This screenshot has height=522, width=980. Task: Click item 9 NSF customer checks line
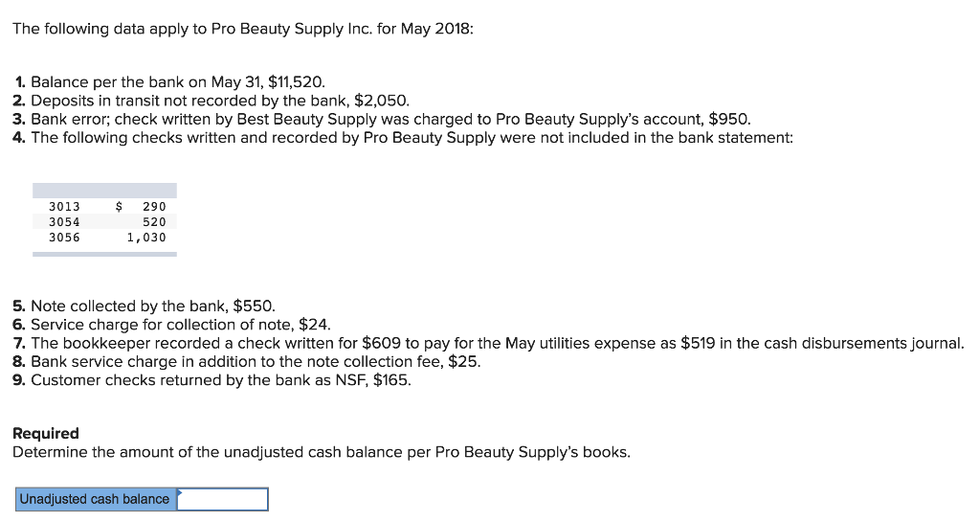[x=212, y=380]
